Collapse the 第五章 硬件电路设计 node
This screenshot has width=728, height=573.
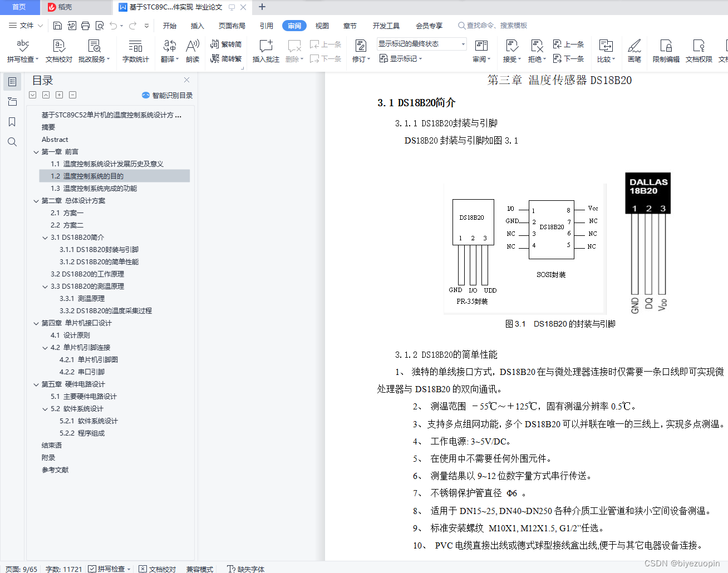click(x=36, y=384)
